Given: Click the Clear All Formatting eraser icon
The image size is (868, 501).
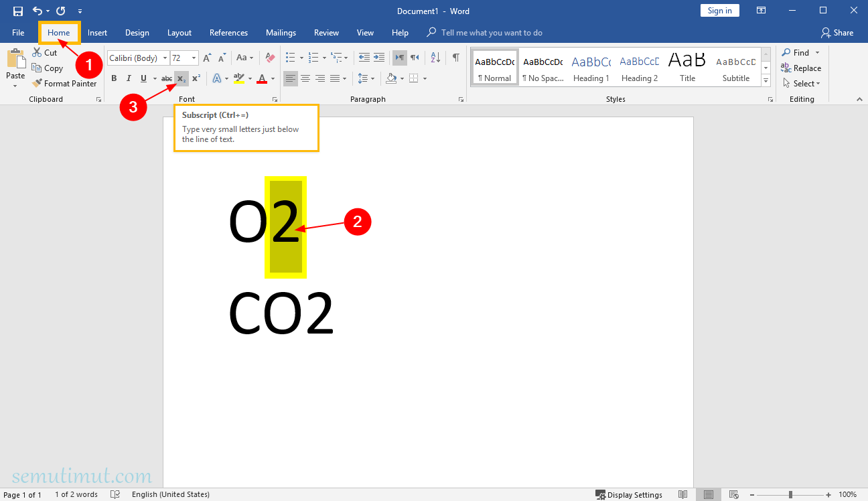Looking at the screenshot, I should coord(270,58).
